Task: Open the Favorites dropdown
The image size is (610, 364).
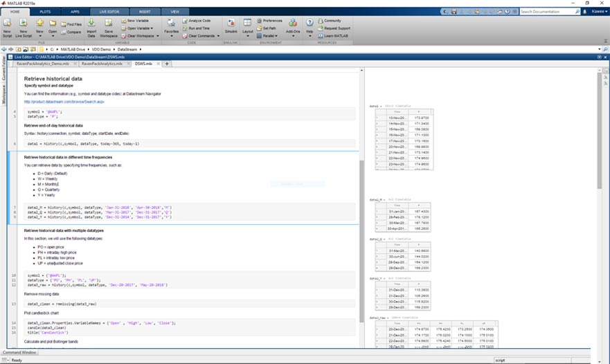Action: point(171,32)
